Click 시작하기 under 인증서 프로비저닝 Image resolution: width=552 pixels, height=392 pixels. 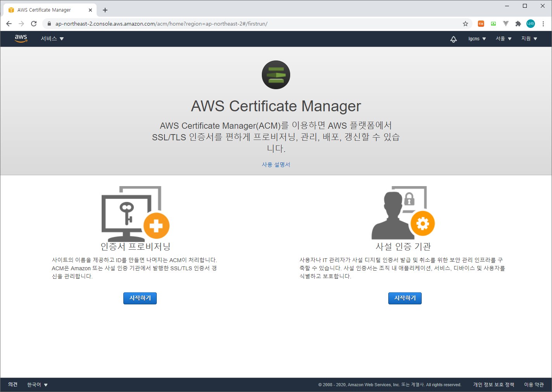140,298
